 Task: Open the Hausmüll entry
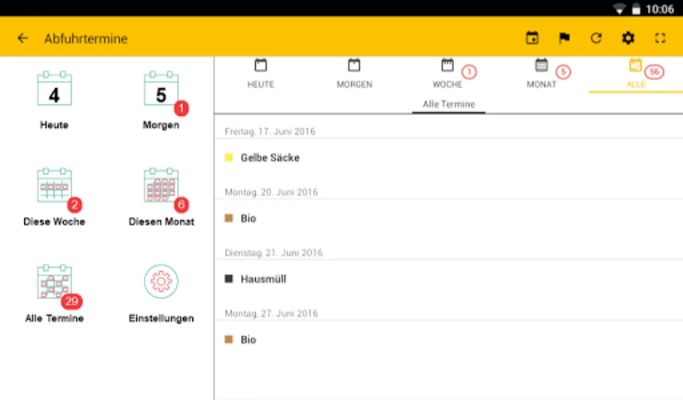449,279
